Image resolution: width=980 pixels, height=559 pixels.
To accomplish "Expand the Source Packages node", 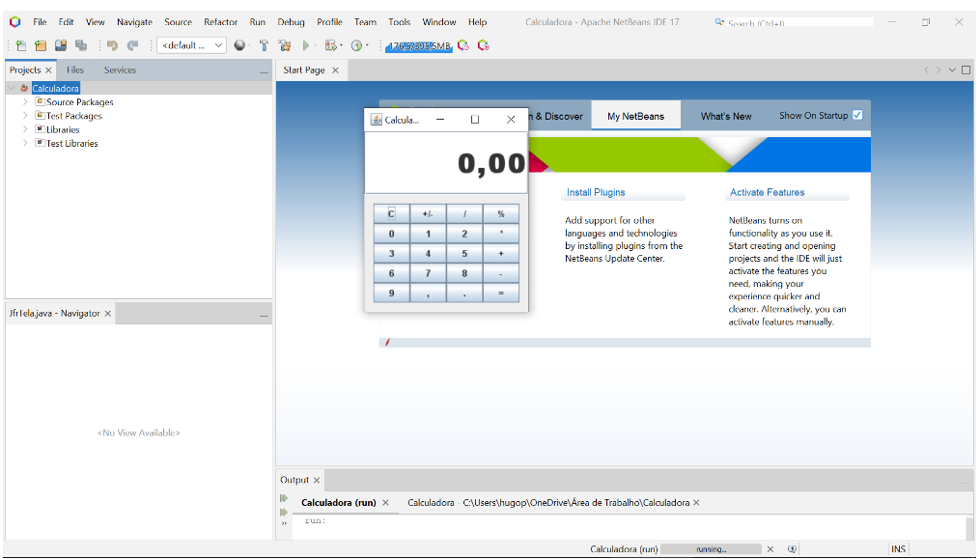I will [24, 101].
